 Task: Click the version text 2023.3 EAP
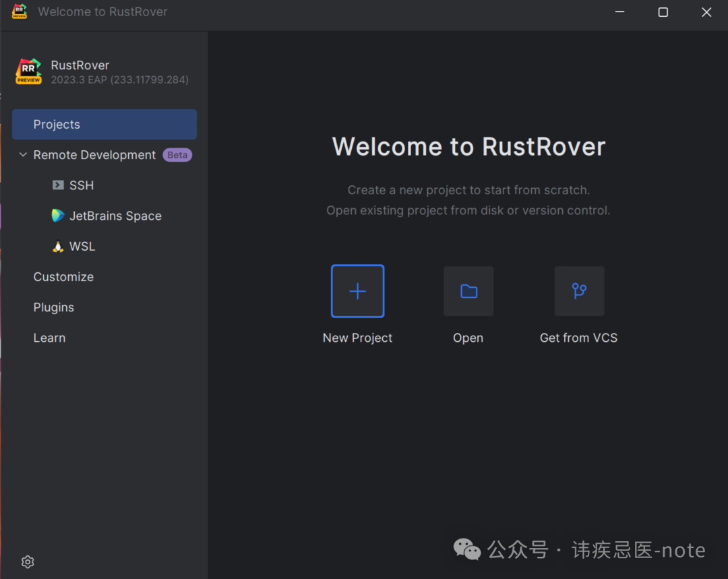(x=120, y=80)
